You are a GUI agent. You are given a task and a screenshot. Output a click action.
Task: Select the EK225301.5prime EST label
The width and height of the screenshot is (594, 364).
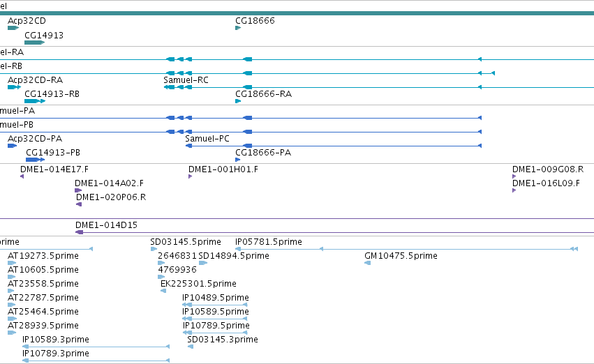point(198,284)
